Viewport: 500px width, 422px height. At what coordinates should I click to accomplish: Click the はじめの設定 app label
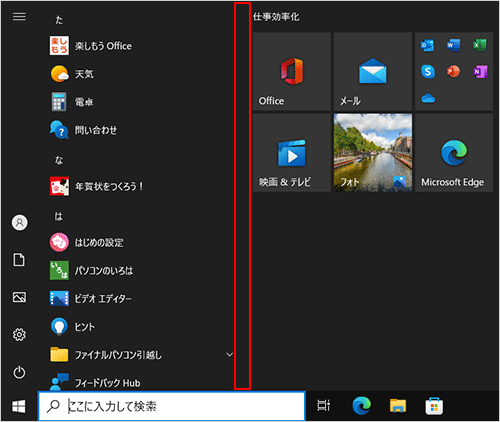pos(99,243)
